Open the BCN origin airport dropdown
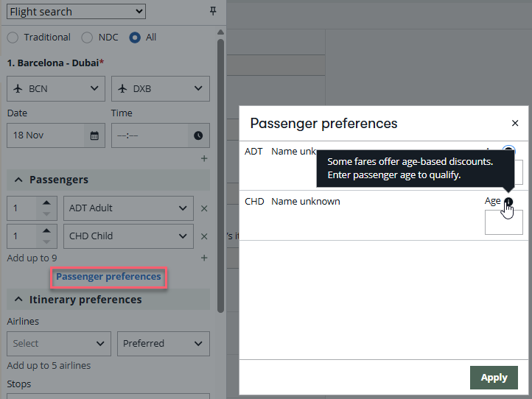This screenshot has width=532, height=399. [56, 89]
